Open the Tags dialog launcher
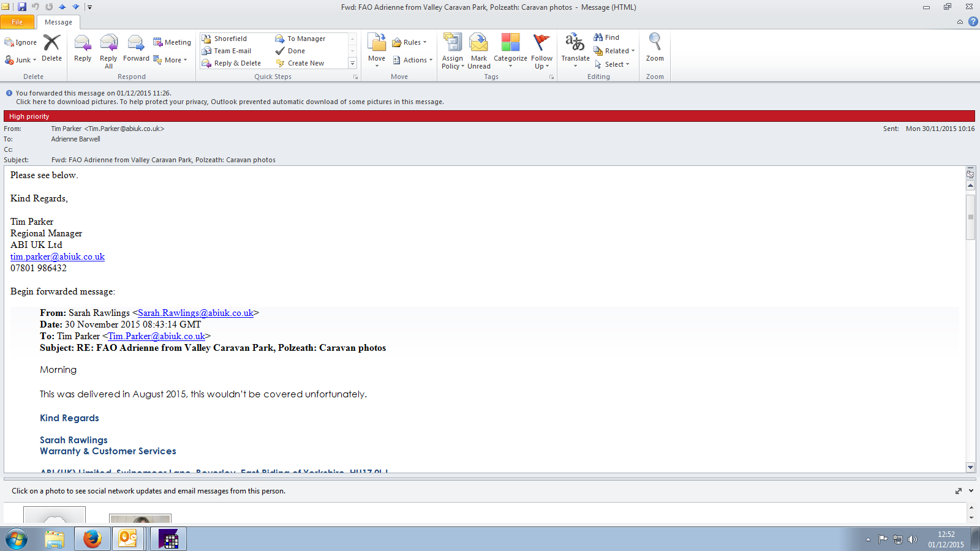Image resolution: width=980 pixels, height=551 pixels. point(551,77)
